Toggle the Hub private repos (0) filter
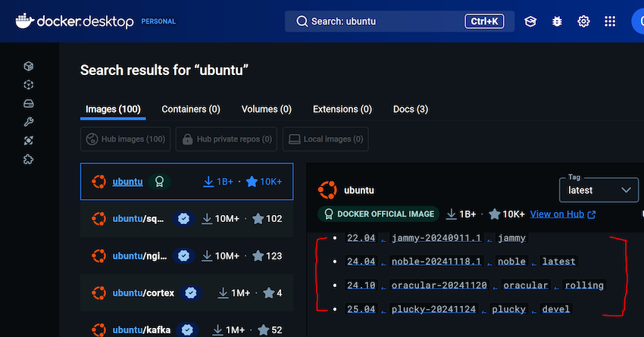This screenshot has height=337, width=644. (227, 139)
